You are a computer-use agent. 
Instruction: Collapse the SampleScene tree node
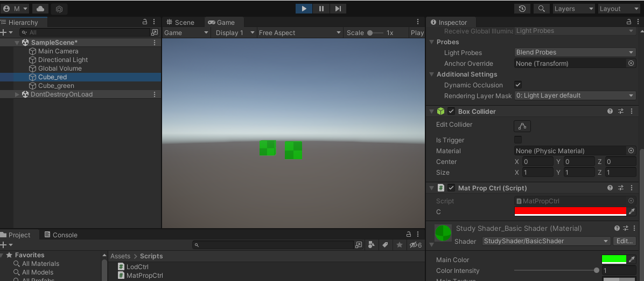click(17, 43)
